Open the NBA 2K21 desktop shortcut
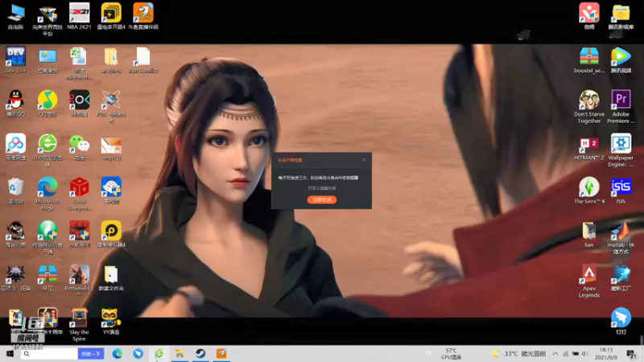 (79, 16)
